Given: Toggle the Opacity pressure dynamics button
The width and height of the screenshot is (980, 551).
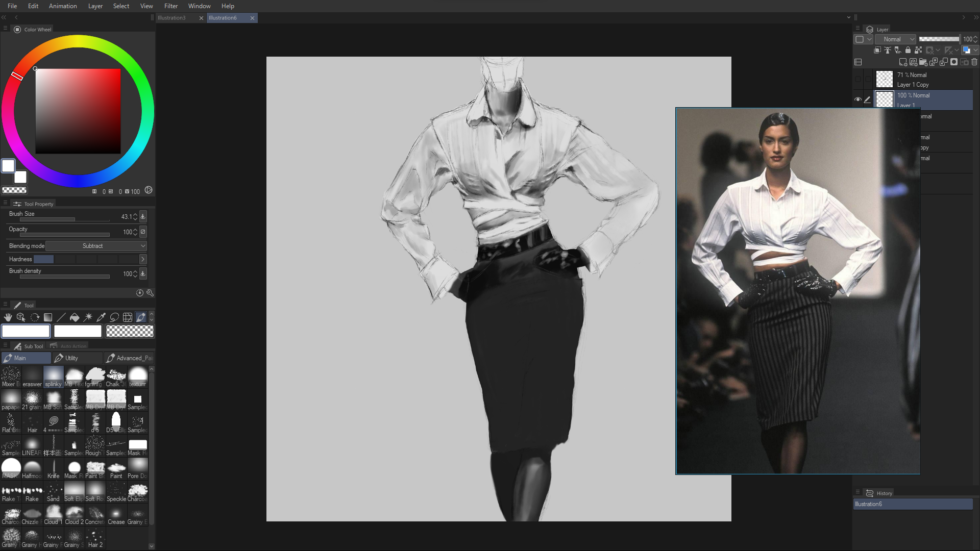Looking at the screenshot, I should pos(143,232).
